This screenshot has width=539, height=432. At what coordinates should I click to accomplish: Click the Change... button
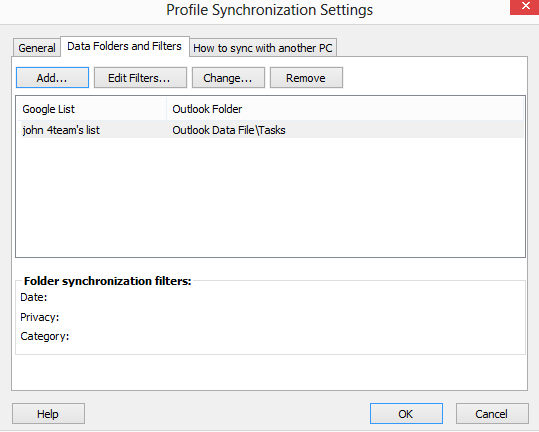pos(228,78)
